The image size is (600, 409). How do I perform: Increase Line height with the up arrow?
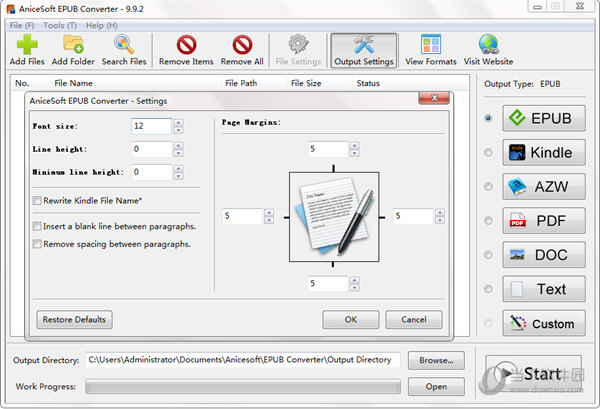[x=178, y=145]
